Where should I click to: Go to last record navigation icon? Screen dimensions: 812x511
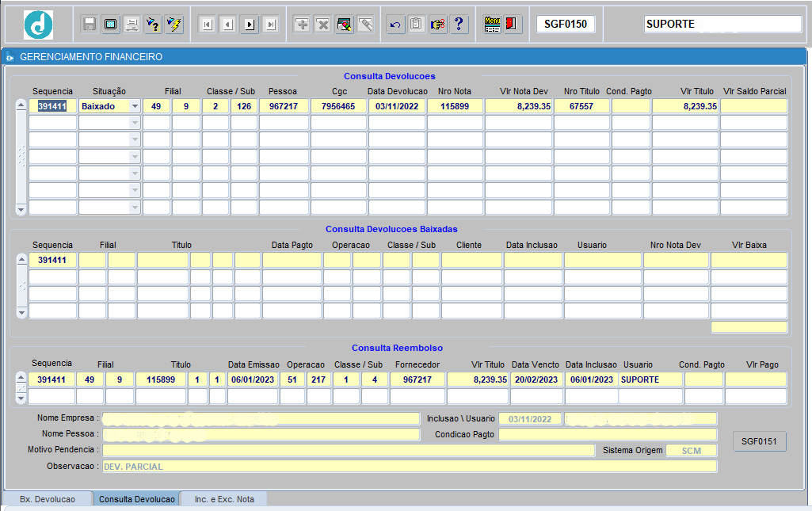[271, 25]
